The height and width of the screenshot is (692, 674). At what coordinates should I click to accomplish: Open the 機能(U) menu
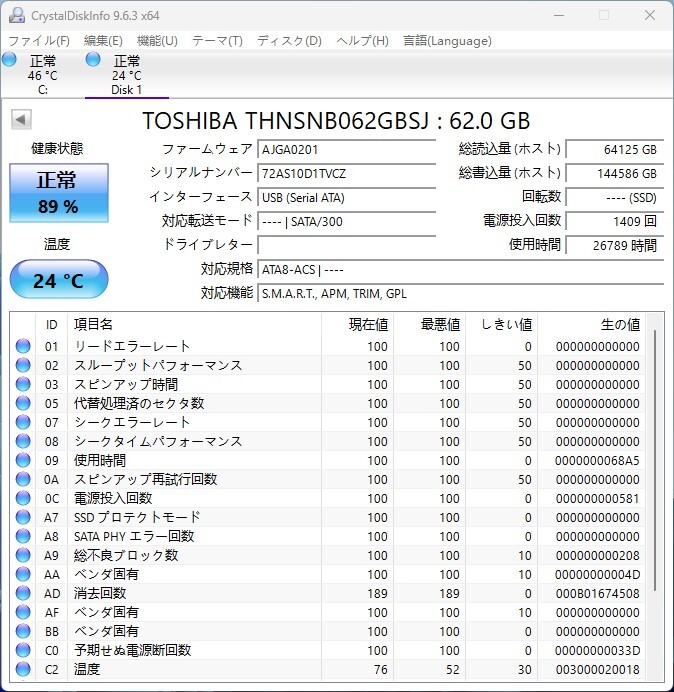157,41
